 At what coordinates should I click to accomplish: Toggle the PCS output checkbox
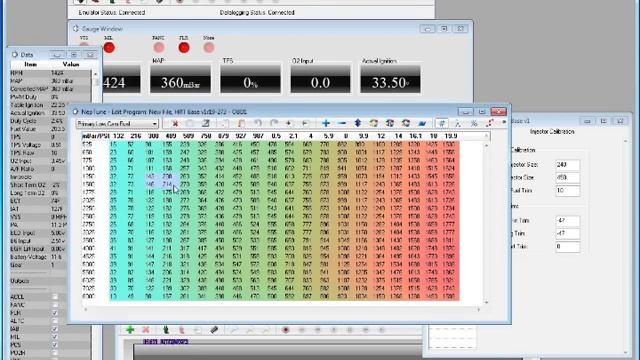[x=55, y=345]
